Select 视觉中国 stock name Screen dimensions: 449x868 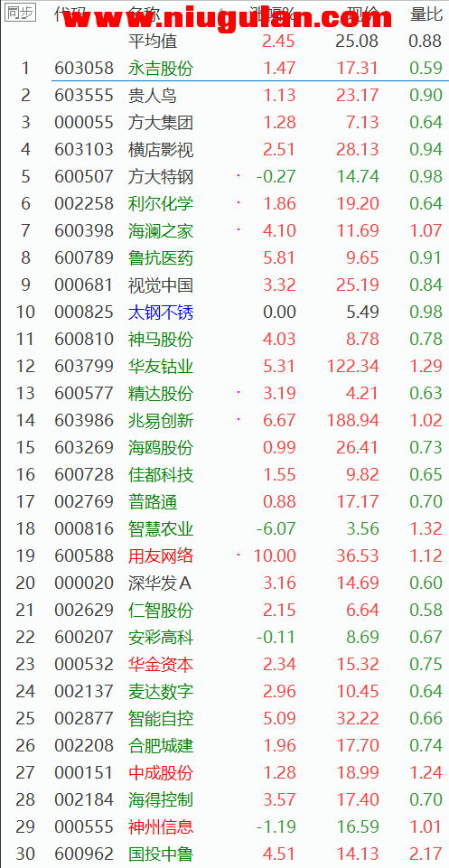(x=161, y=285)
